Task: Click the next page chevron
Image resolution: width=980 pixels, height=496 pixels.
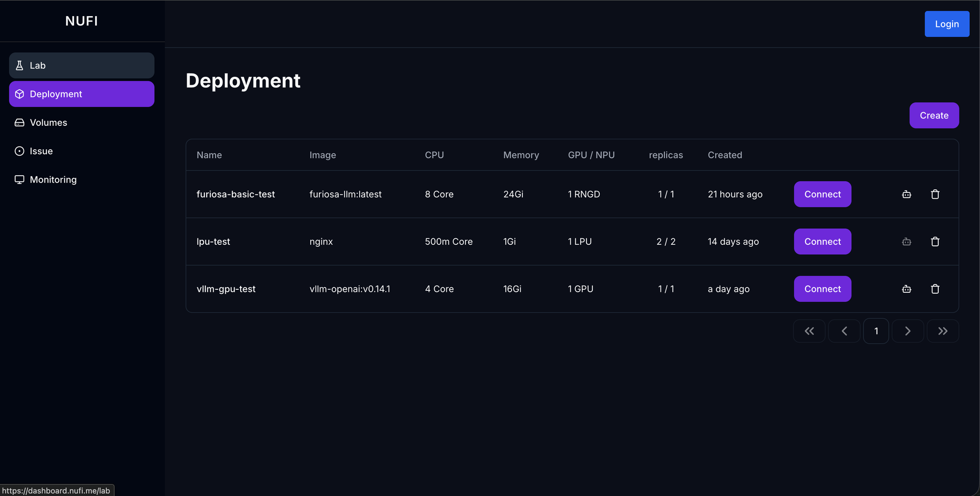Action: click(x=907, y=331)
